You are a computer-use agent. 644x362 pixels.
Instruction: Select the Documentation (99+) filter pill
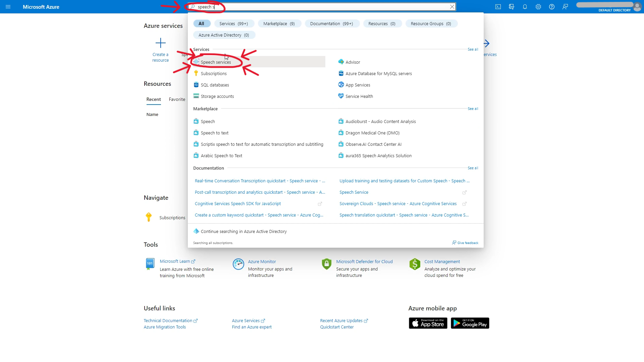point(331,23)
